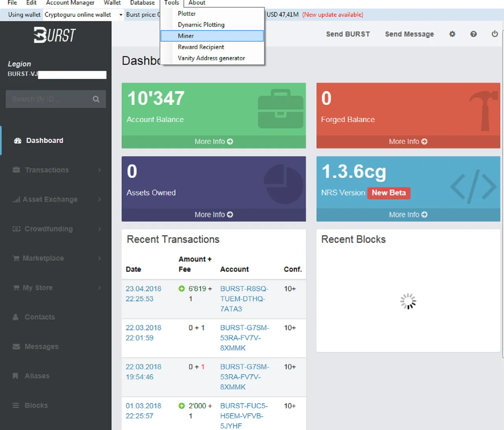
Task: Click the My Store cart icon
Action: [x=16, y=288]
